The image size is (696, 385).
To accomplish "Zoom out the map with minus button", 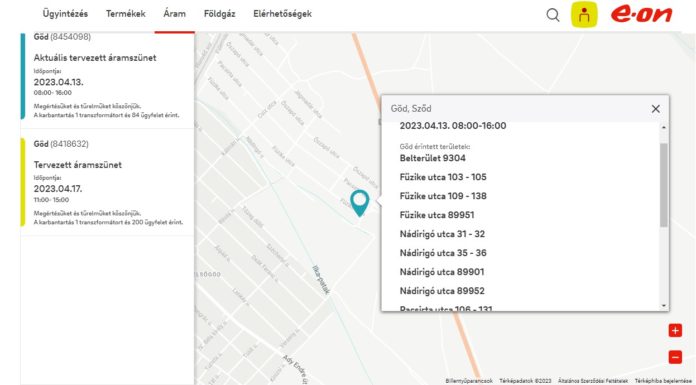I will 675,357.
